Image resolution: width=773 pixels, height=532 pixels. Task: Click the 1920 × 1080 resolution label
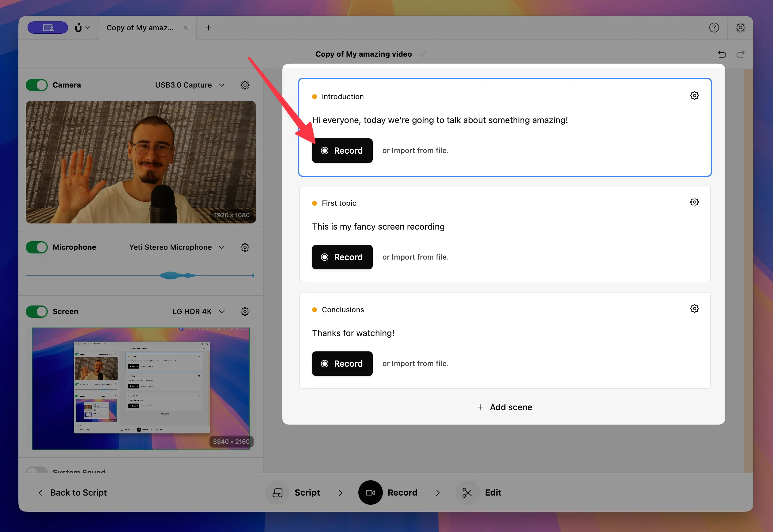click(232, 215)
